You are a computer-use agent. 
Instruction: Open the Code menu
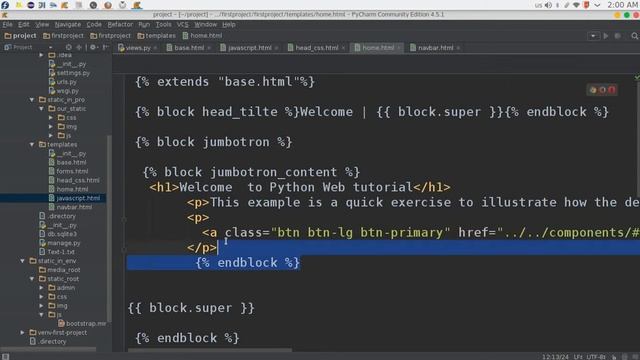point(94,24)
